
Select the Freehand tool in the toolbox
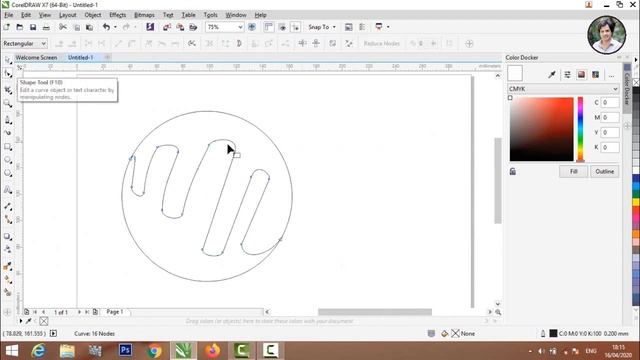tap(8, 120)
